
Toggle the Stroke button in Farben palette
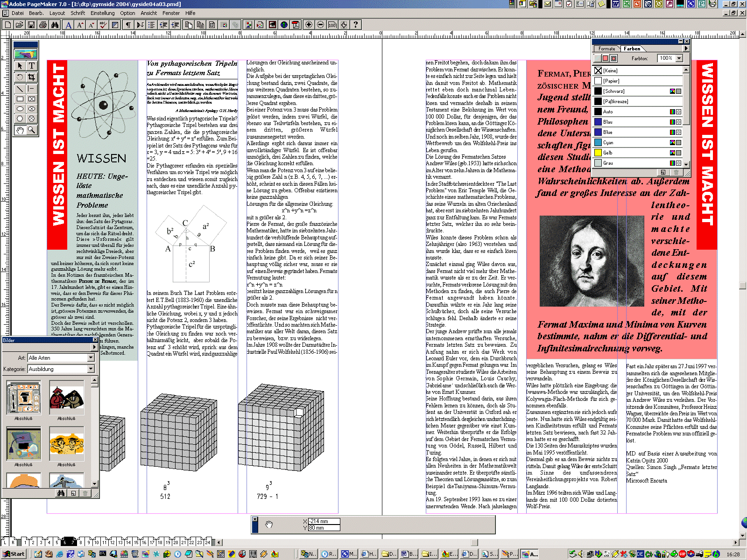(x=597, y=58)
